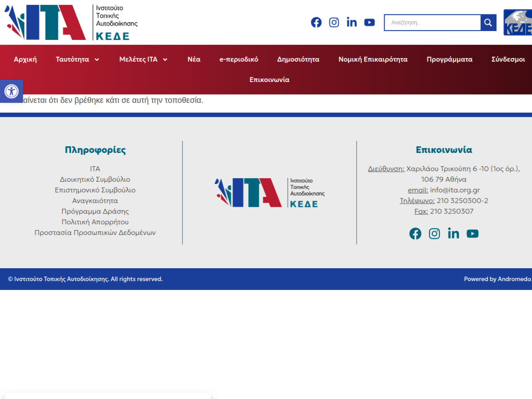Open the accessibility tools icon
Viewport: 532px width, 399px height.
pos(11,91)
